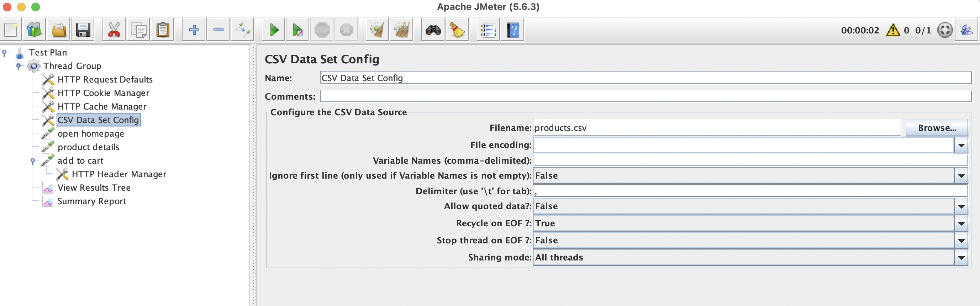Create a new test plan with New icon

point(11,30)
